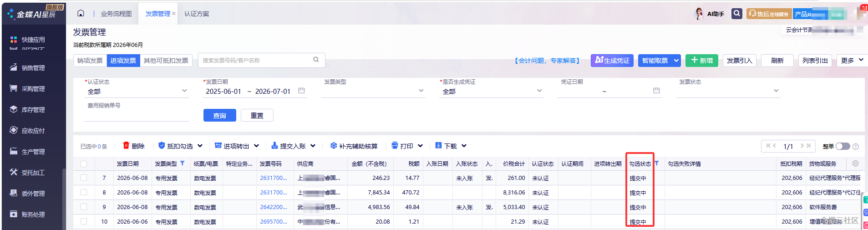Open the table column settings gear
The height and width of the screenshot is (230, 868).
[x=855, y=163]
